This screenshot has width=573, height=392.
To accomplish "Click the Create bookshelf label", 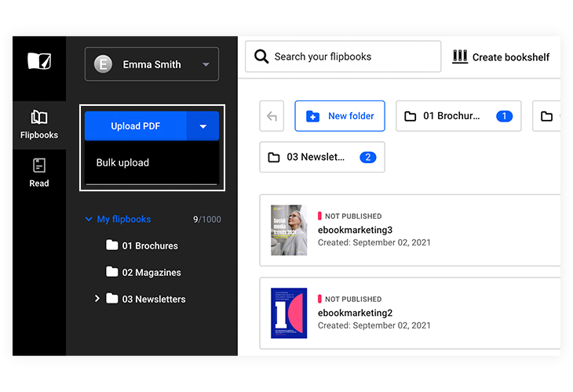I will point(510,57).
